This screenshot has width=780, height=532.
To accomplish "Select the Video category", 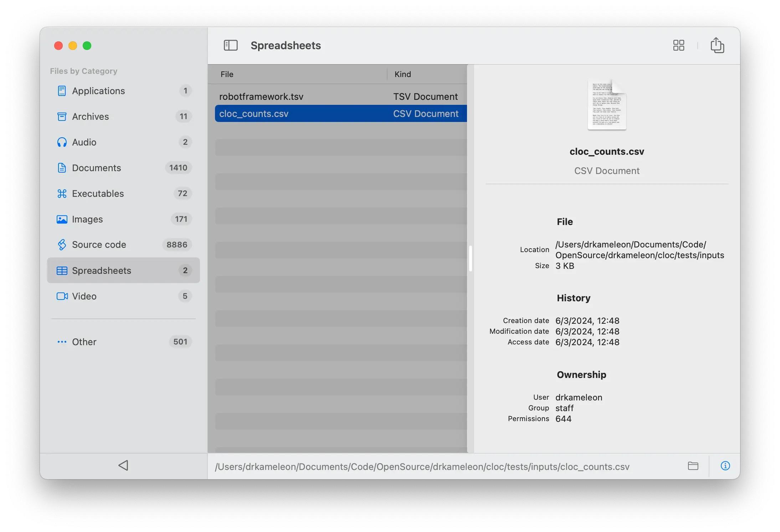I will coord(84,296).
